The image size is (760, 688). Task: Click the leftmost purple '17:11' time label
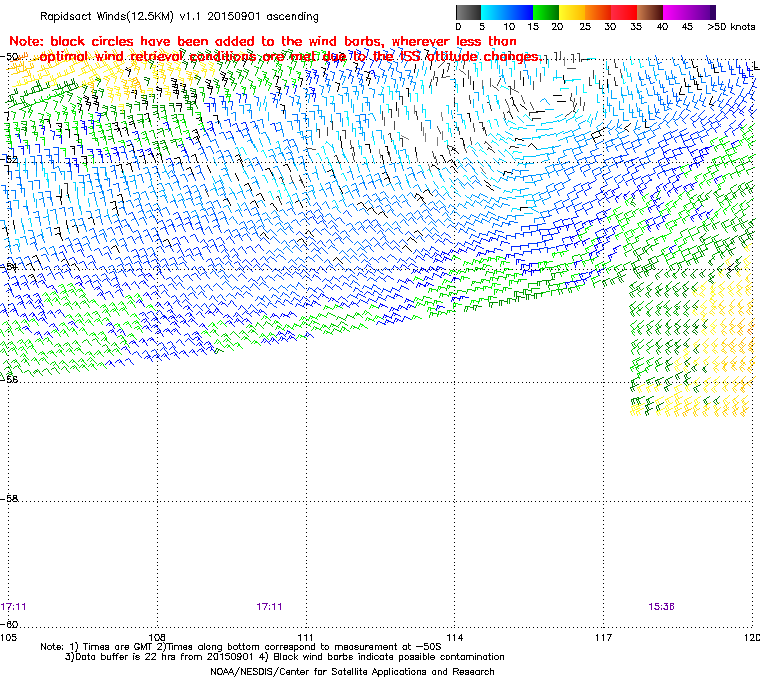click(14, 607)
